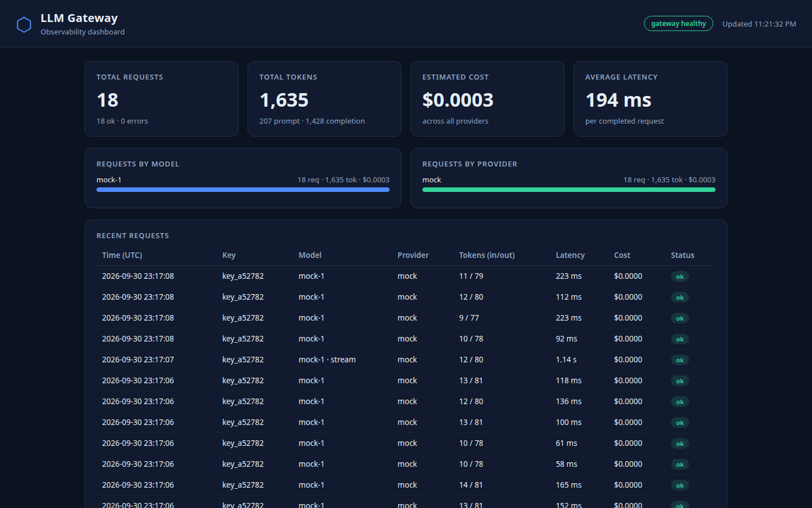This screenshot has width=812, height=508.
Task: Click the 1.14 s latency cell
Action: (x=566, y=360)
